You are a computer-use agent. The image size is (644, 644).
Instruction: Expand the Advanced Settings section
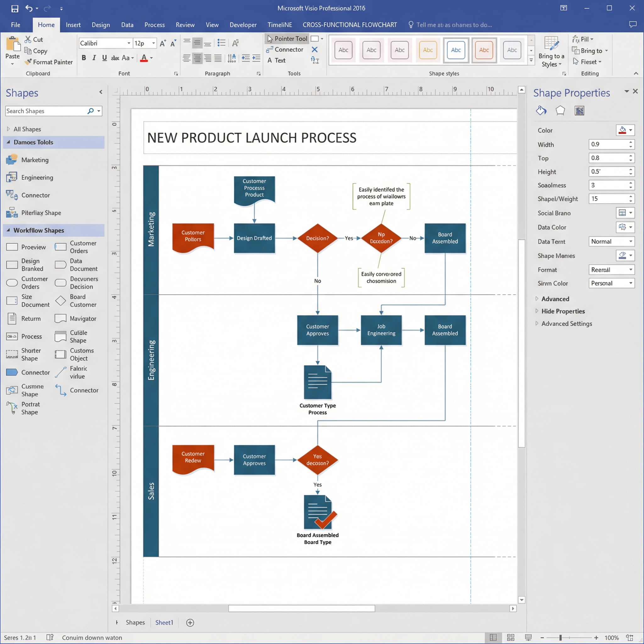coord(566,324)
